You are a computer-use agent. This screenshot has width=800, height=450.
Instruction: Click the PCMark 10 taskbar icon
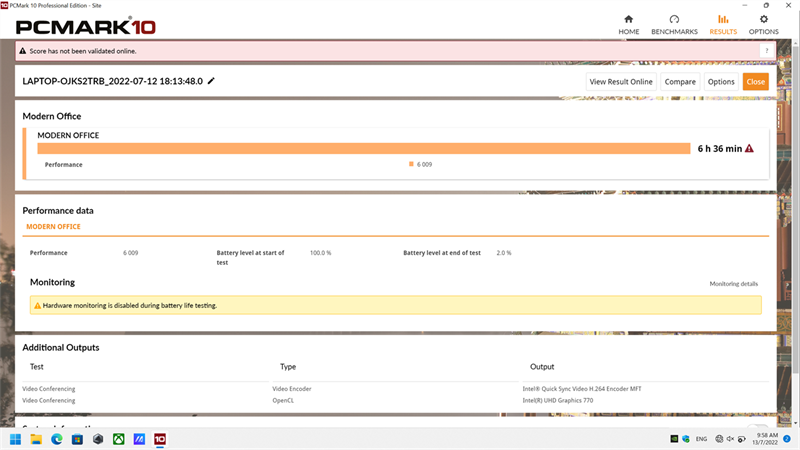[160, 439]
